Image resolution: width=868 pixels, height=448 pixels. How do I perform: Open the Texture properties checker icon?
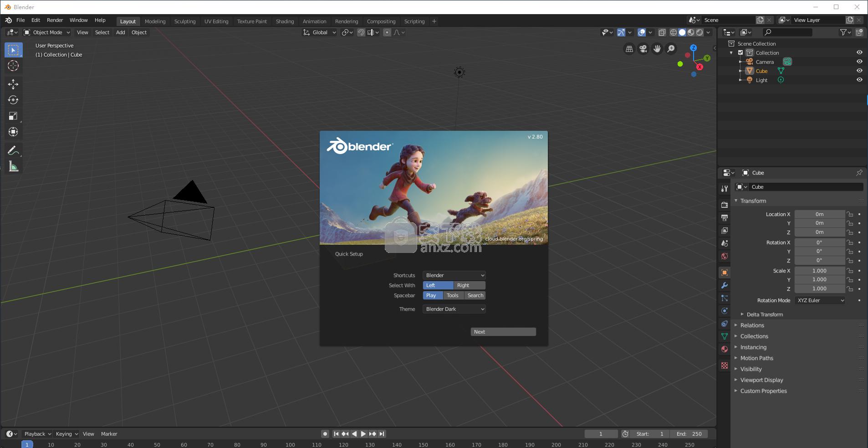[725, 366]
